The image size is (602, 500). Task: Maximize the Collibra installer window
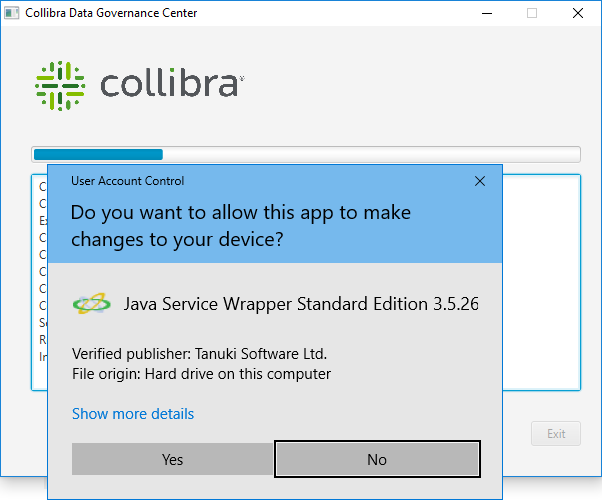pos(532,13)
